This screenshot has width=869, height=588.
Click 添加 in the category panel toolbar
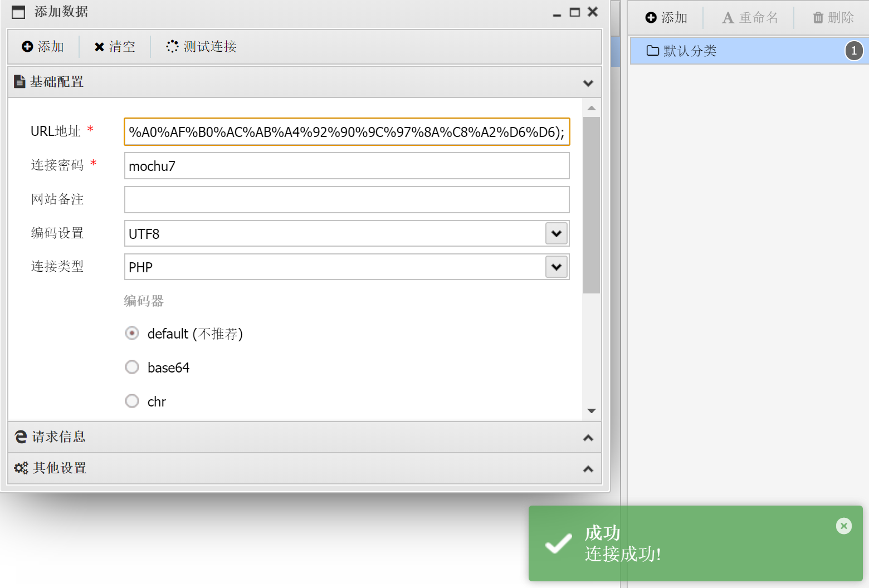pyautogui.click(x=666, y=18)
